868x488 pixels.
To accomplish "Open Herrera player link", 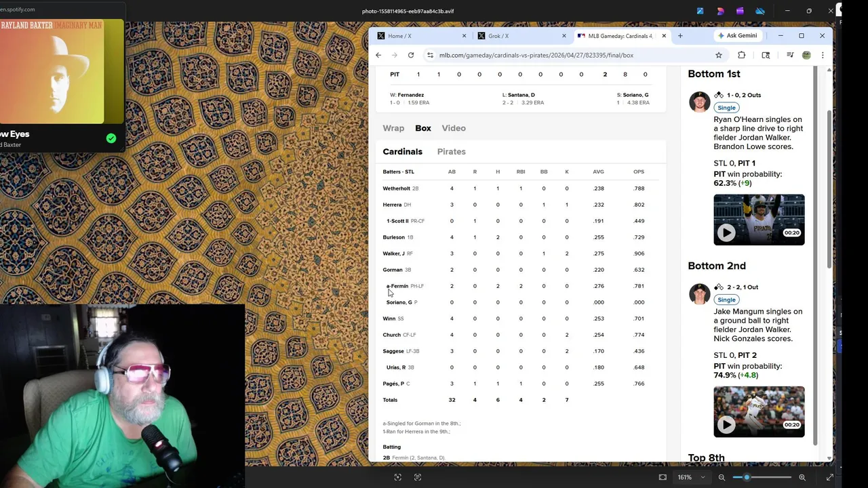I will pyautogui.click(x=392, y=205).
